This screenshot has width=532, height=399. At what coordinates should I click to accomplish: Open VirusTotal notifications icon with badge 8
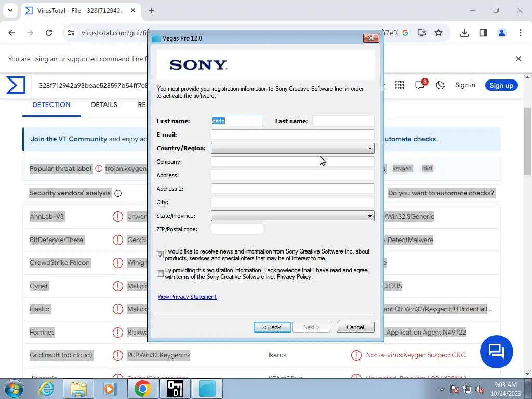[421, 84]
